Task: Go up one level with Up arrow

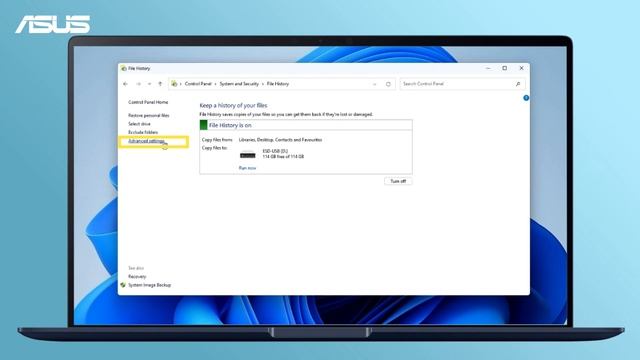Action: pyautogui.click(x=160, y=84)
